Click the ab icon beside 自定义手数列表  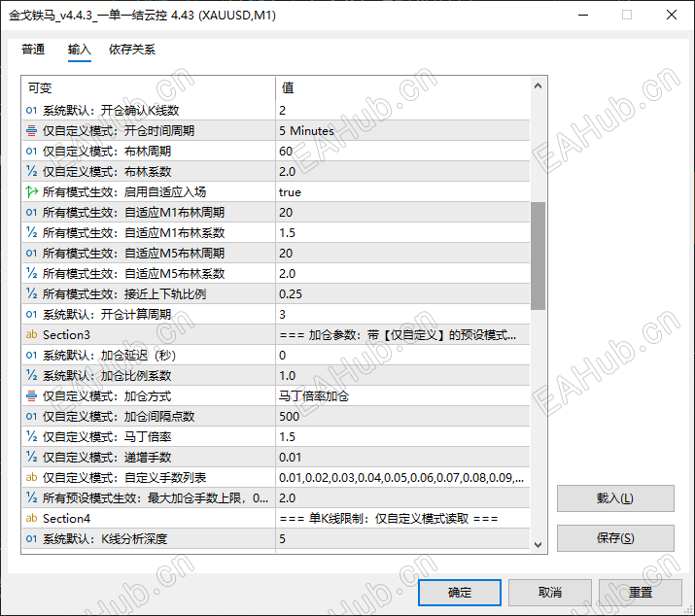(31, 477)
